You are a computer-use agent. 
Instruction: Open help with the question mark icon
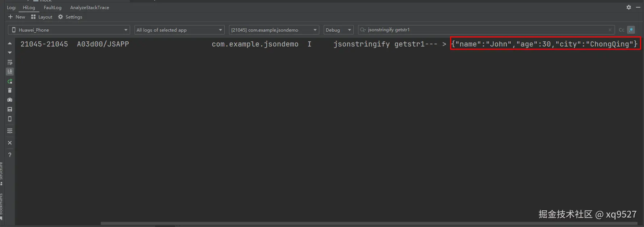pos(10,155)
